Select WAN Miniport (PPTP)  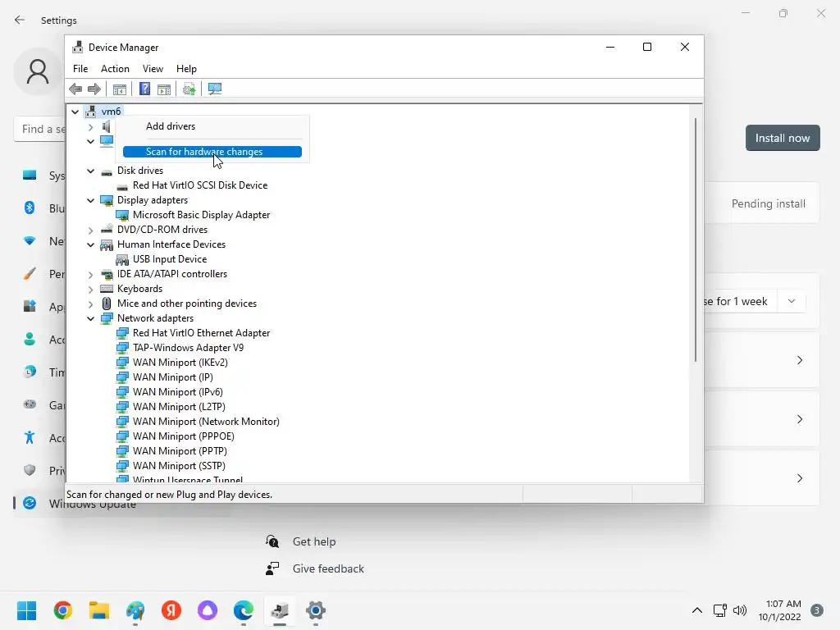point(180,451)
